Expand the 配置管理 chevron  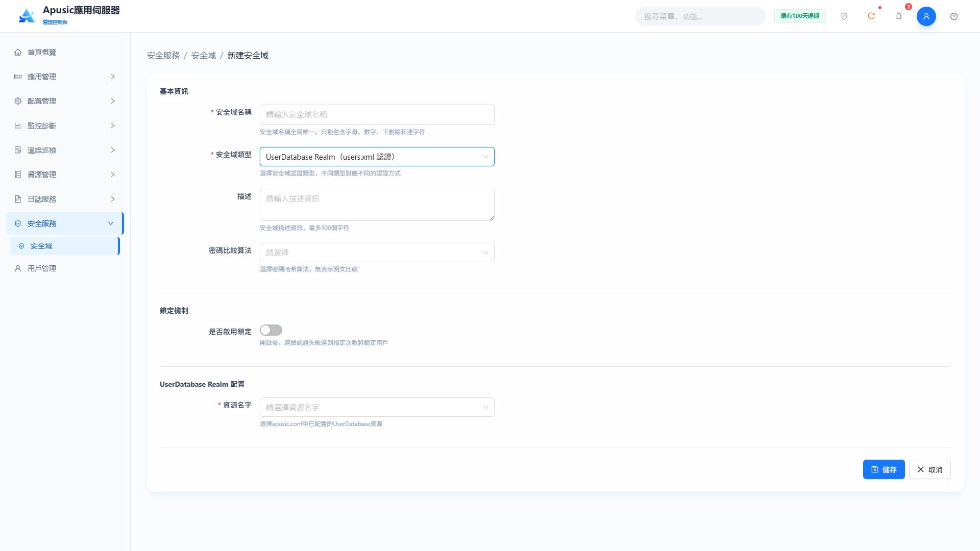click(x=113, y=101)
